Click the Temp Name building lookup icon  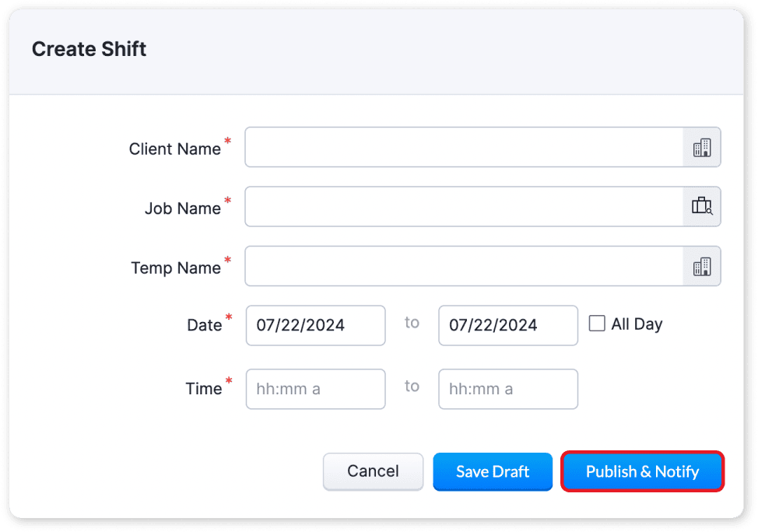pos(702,267)
